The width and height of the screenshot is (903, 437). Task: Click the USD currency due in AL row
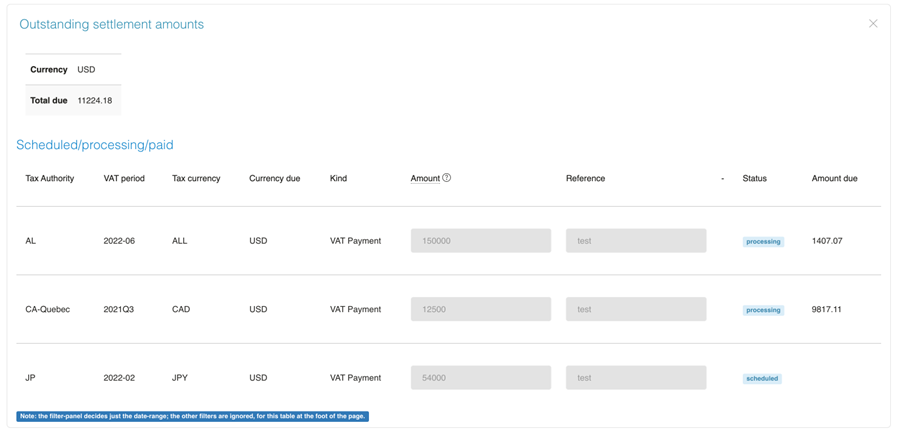(258, 241)
